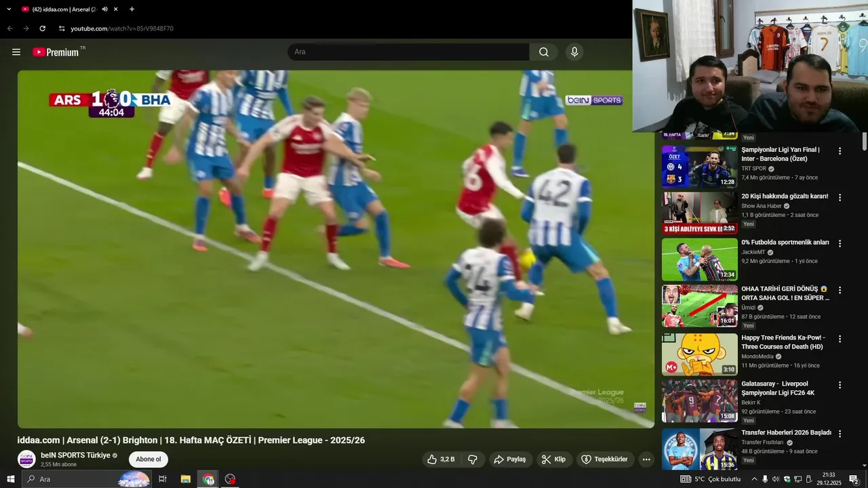The height and width of the screenshot is (488, 868).
Task: Go back in browser history
Action: click(9, 28)
